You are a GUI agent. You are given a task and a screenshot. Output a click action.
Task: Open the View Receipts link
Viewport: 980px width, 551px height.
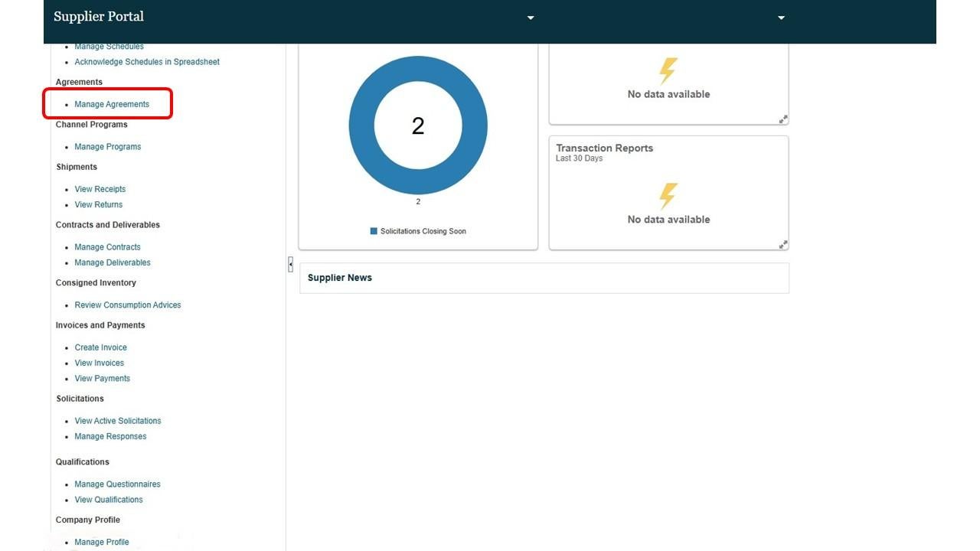coord(100,189)
